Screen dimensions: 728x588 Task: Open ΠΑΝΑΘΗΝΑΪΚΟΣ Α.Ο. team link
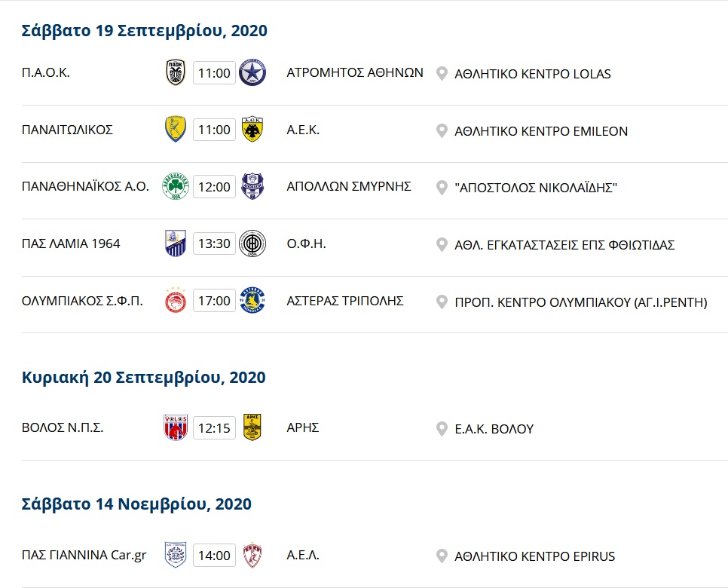coord(85,186)
